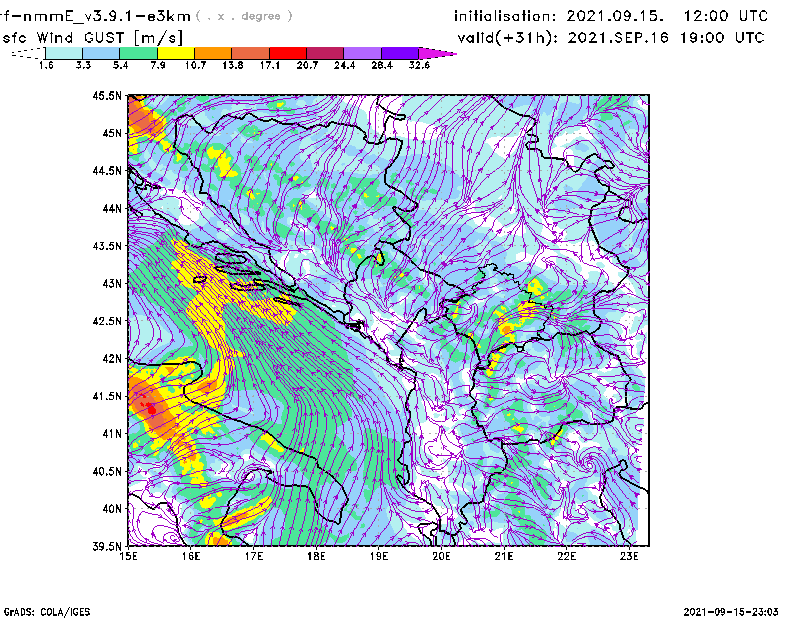Click the 44N latitude label

pyautogui.click(x=112, y=208)
